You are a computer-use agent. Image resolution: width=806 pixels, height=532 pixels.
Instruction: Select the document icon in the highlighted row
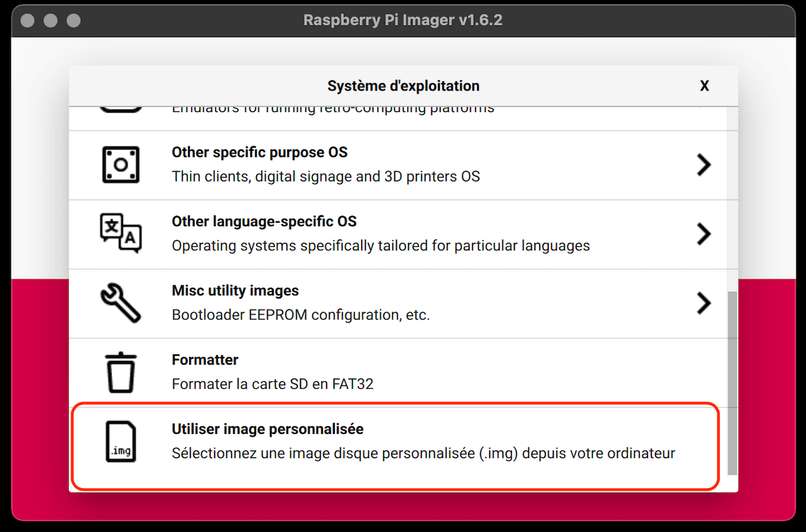[x=120, y=440]
